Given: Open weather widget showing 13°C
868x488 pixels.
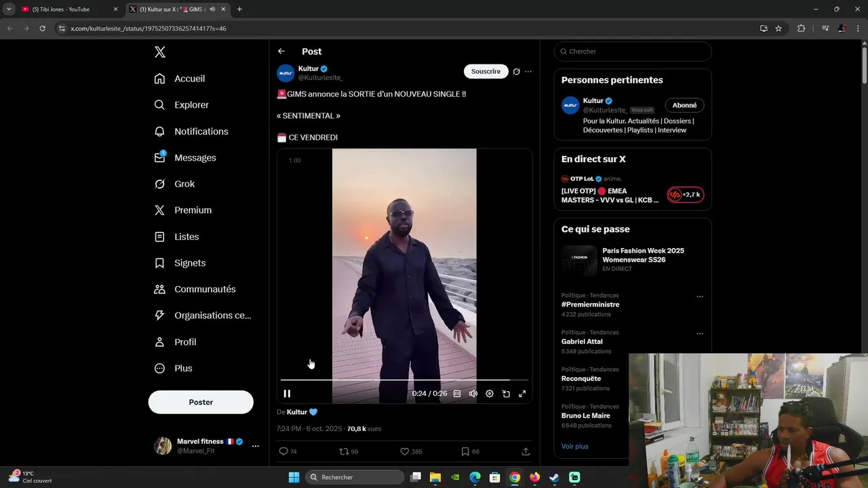Looking at the screenshot, I should (31, 477).
